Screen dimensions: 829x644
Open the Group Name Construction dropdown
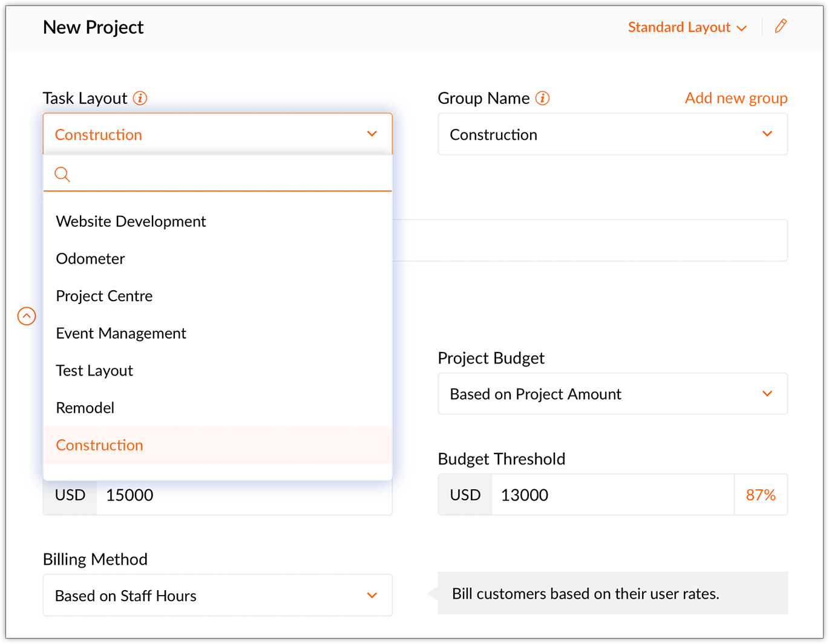(x=612, y=134)
